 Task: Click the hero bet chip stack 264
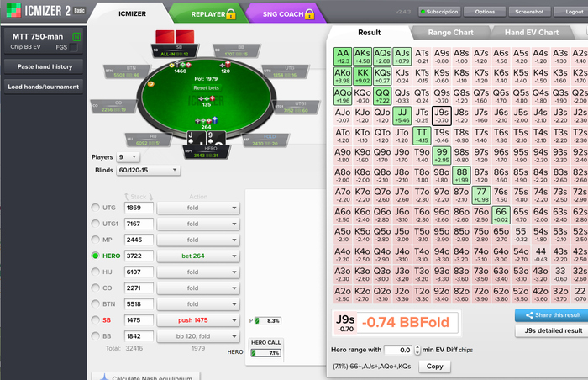click(206, 120)
